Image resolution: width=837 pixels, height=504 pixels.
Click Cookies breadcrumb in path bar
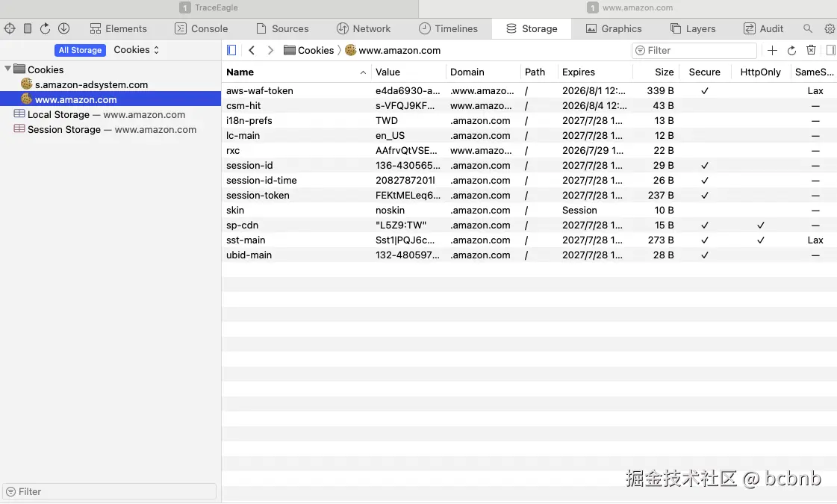pos(308,50)
